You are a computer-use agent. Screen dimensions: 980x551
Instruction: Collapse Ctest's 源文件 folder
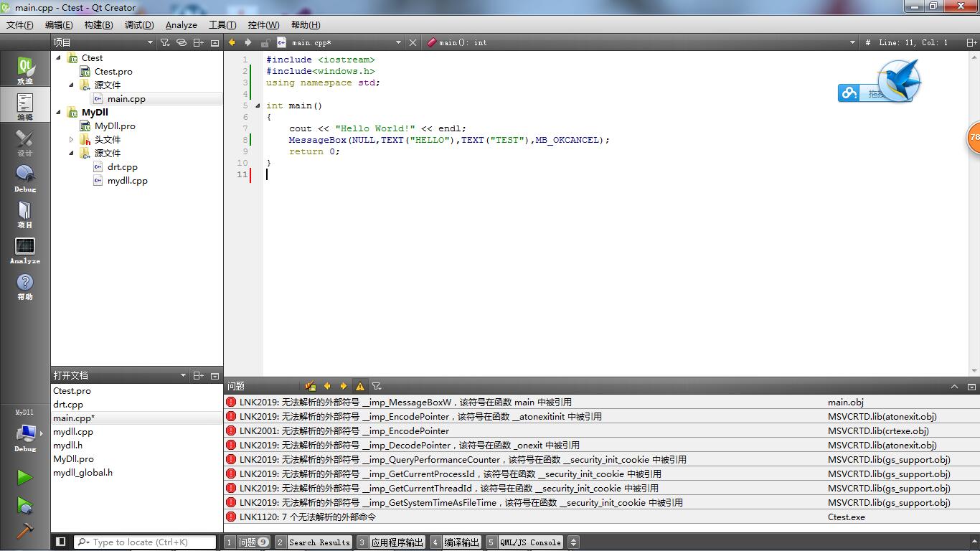72,85
